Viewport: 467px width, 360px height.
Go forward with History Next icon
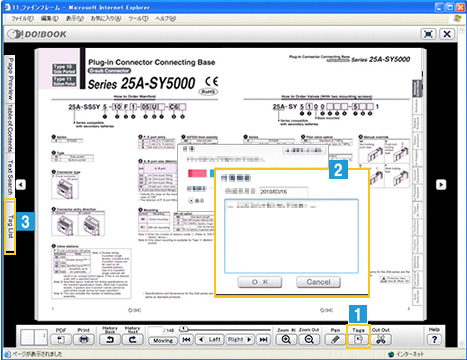[133, 340]
